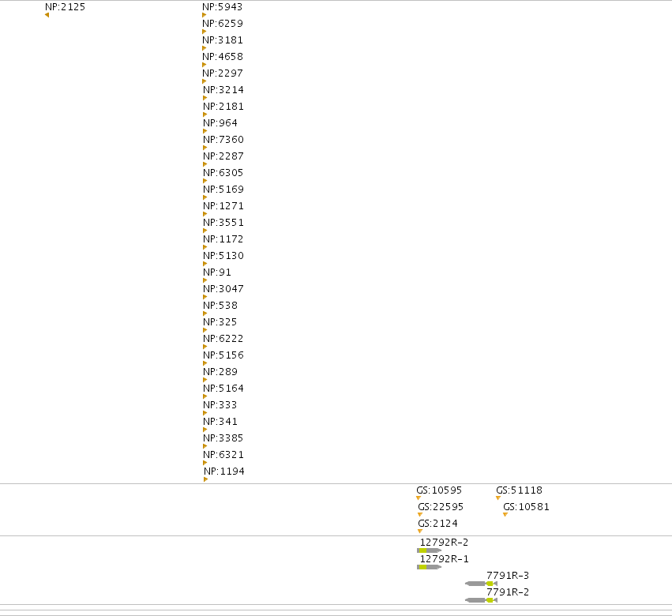Click the NP:2125 insertion marker label
Viewport: 672px width, 616px height.
click(x=65, y=7)
